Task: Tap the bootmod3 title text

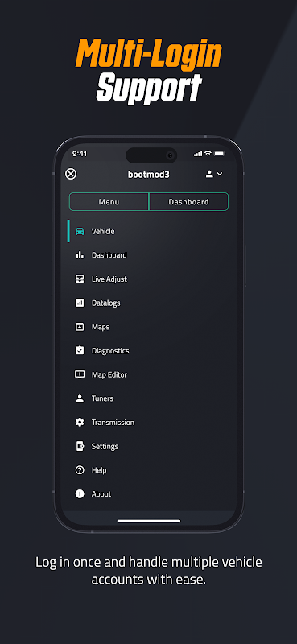Action: [149, 175]
